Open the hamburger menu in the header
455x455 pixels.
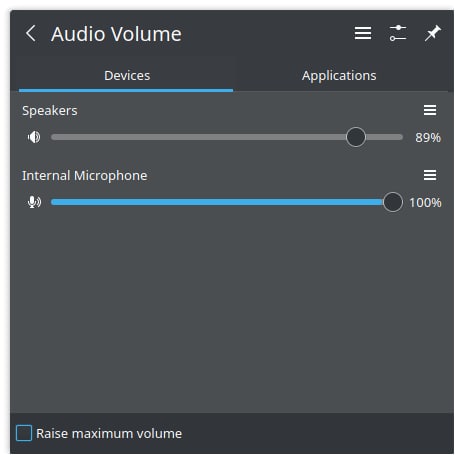click(x=363, y=33)
